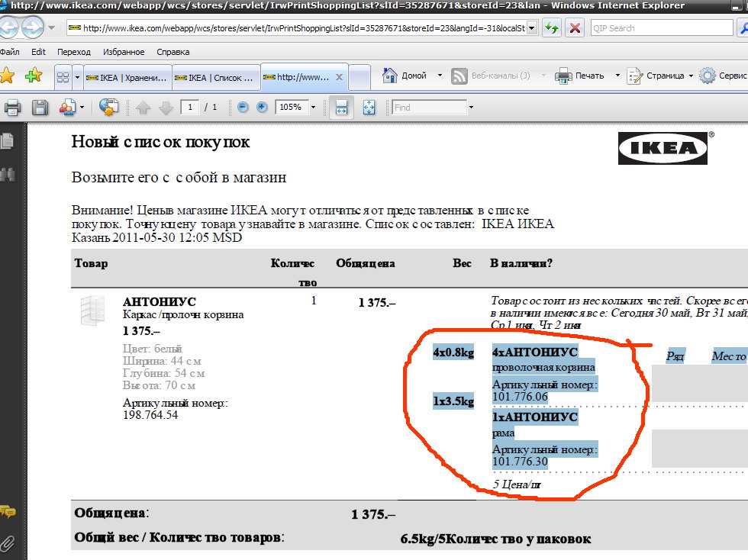Screen dimensions: 748x560
Task: Open the Справка menu
Action: 173,52
